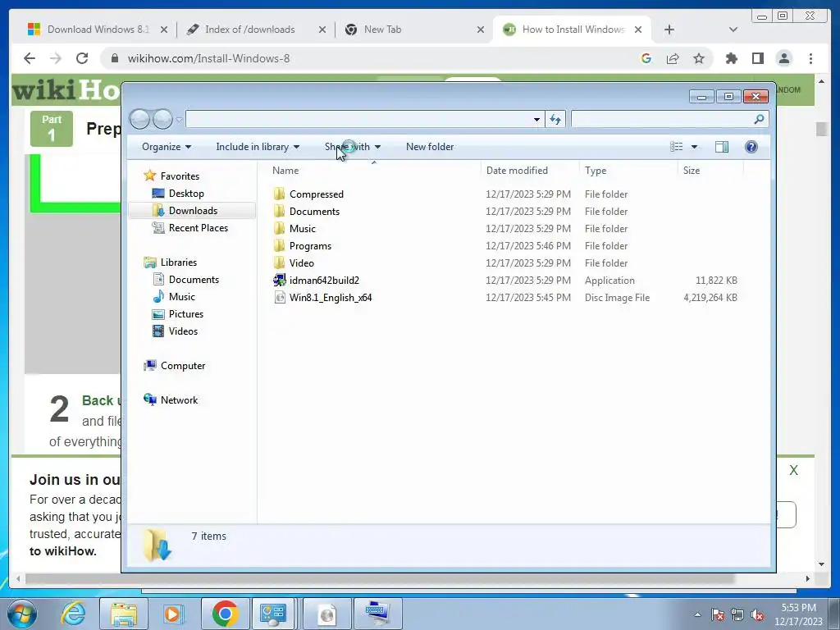Switch to the New Tab tab
The image size is (840, 630).
[382, 30]
